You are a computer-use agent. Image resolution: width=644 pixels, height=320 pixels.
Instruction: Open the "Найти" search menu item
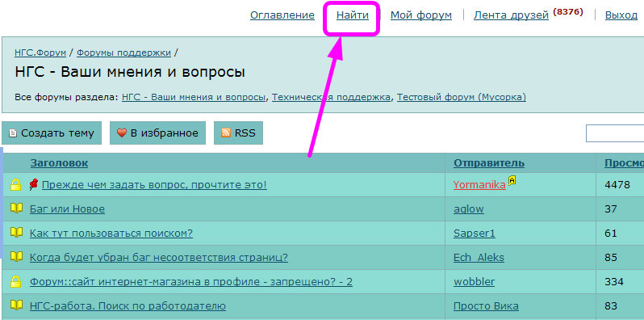coord(353,15)
